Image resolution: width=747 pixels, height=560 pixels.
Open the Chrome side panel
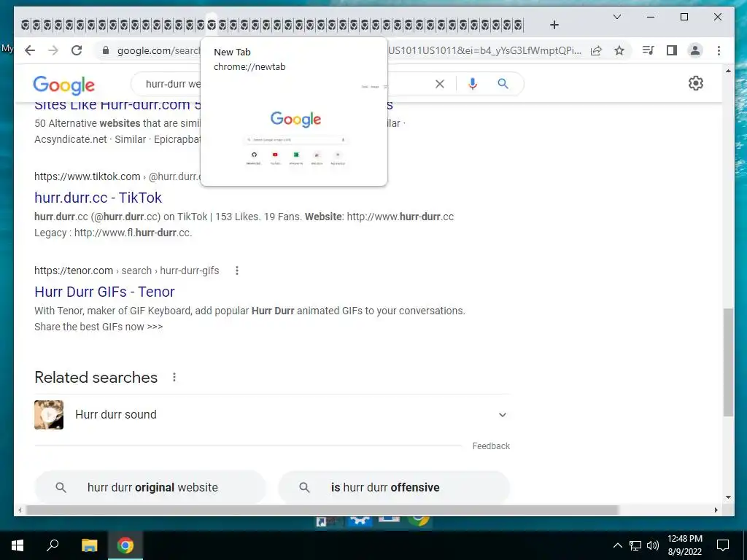pyautogui.click(x=672, y=50)
